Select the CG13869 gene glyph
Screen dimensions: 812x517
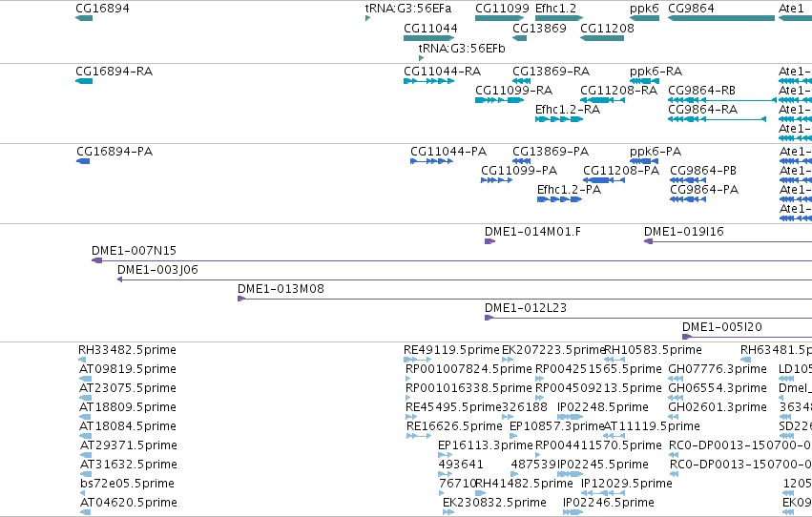point(519,38)
